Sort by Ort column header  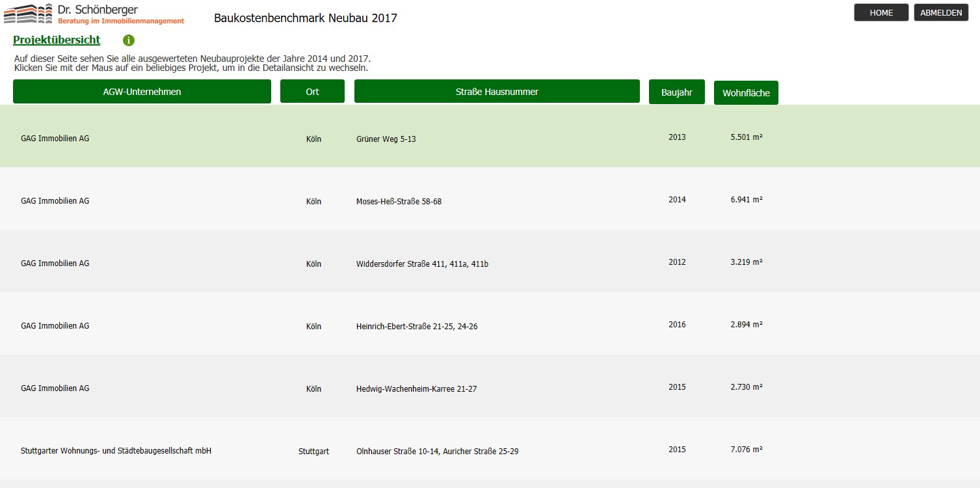tap(312, 92)
